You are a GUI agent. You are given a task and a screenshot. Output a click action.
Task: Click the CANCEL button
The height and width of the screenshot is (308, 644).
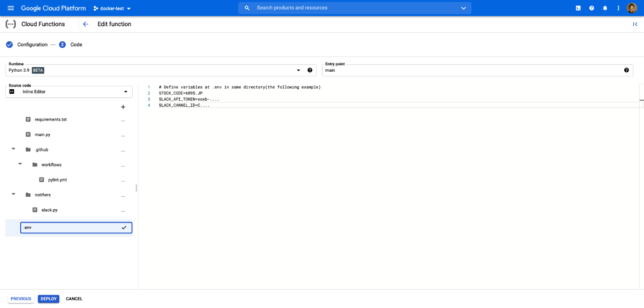coord(74,299)
